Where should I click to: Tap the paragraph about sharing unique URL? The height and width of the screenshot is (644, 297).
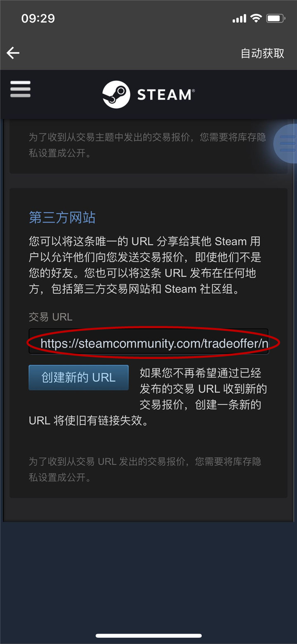145,265
